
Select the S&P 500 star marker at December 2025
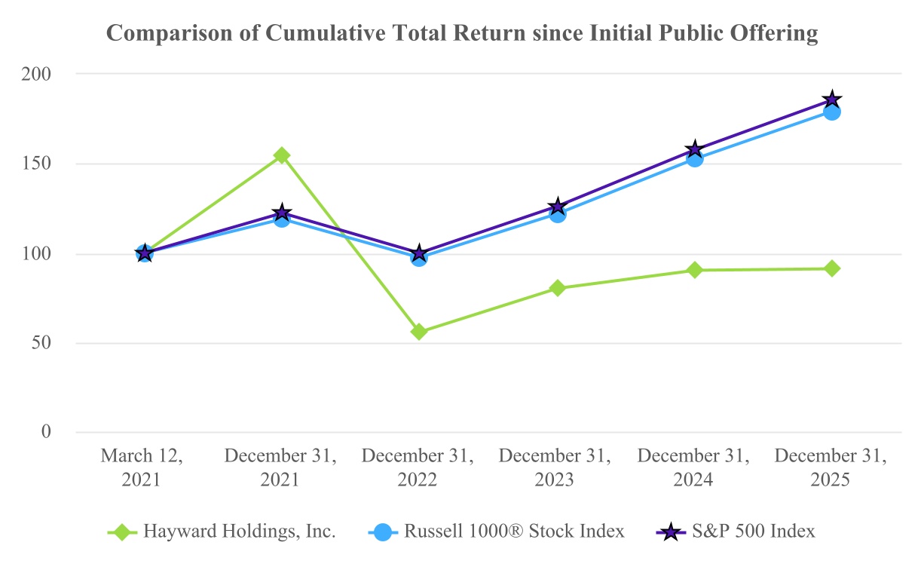point(832,100)
